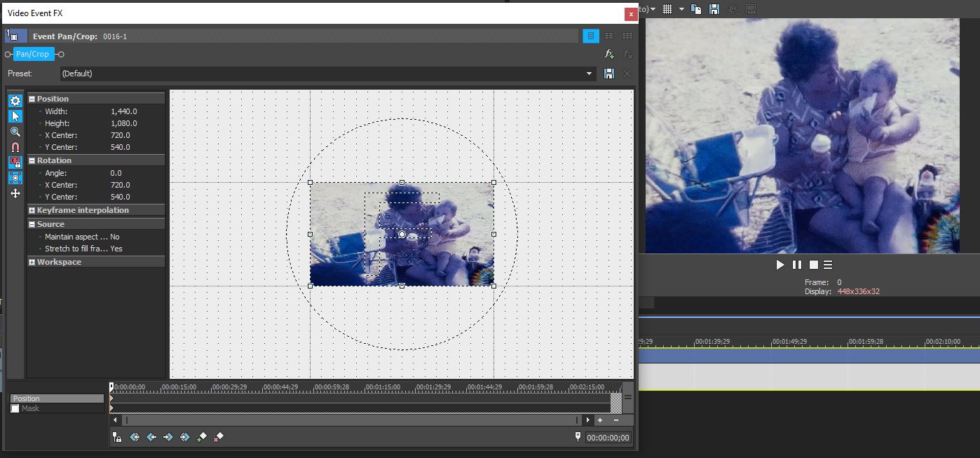Viewport: 980px width, 458px height.
Task: Jump to the Next Keyframe arrow
Action: click(x=168, y=437)
